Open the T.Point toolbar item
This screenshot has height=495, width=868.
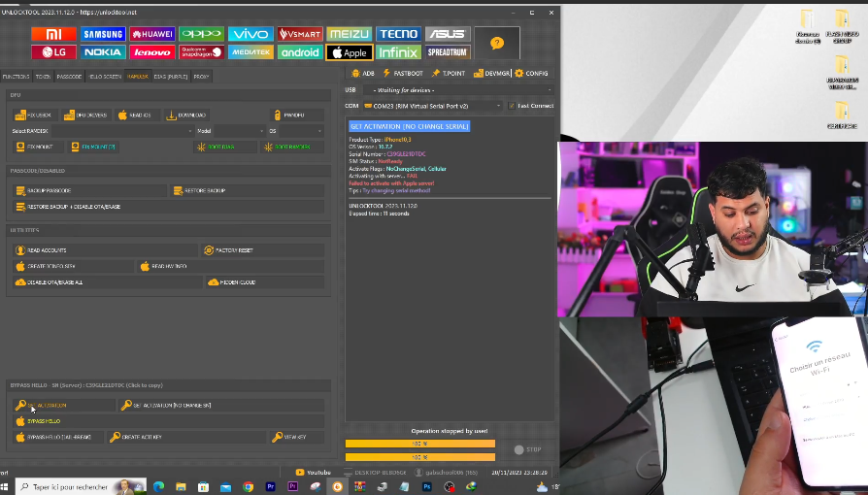pos(449,73)
